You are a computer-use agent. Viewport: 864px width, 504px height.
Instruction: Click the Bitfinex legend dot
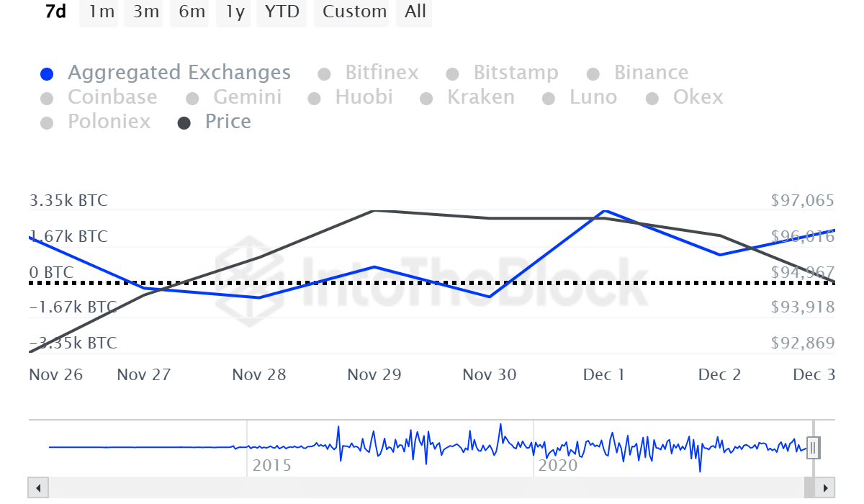(x=324, y=74)
